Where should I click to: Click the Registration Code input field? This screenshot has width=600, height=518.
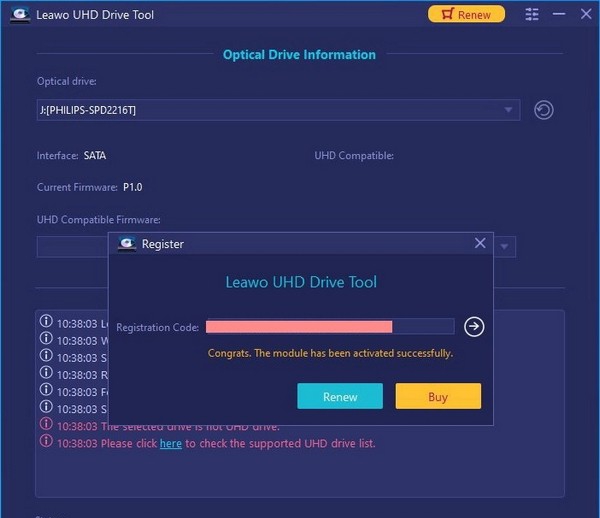(330, 326)
